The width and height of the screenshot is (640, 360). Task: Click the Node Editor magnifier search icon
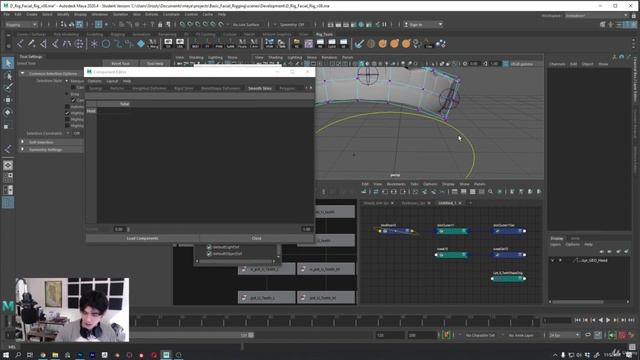pos(490,191)
